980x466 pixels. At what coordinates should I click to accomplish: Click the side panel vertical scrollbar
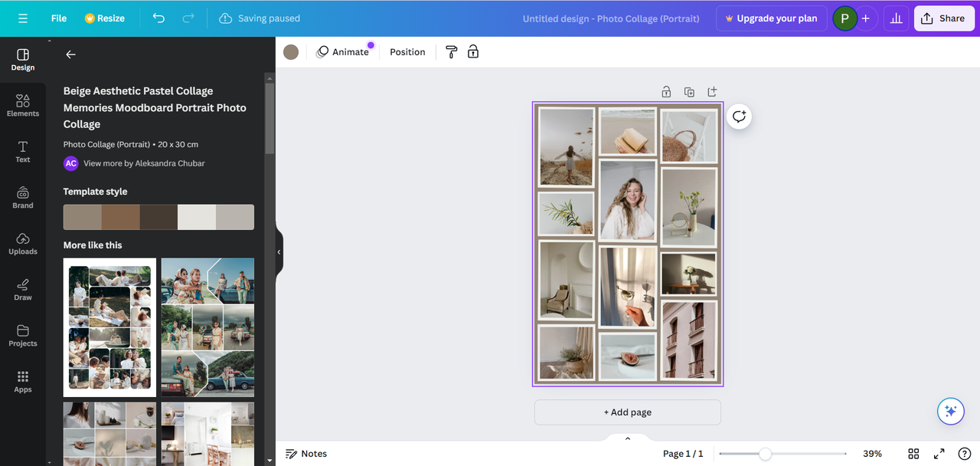[269, 119]
